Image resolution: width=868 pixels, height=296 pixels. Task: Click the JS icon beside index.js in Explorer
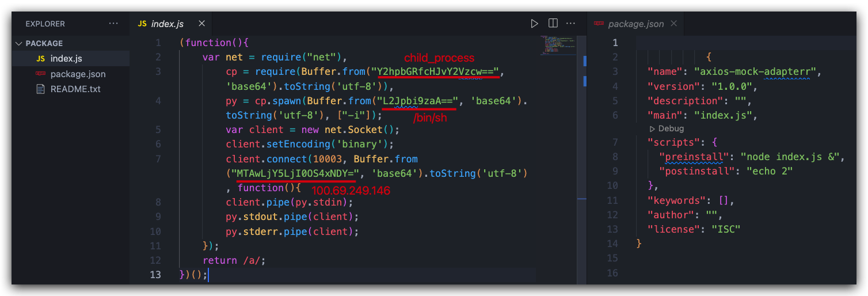40,59
